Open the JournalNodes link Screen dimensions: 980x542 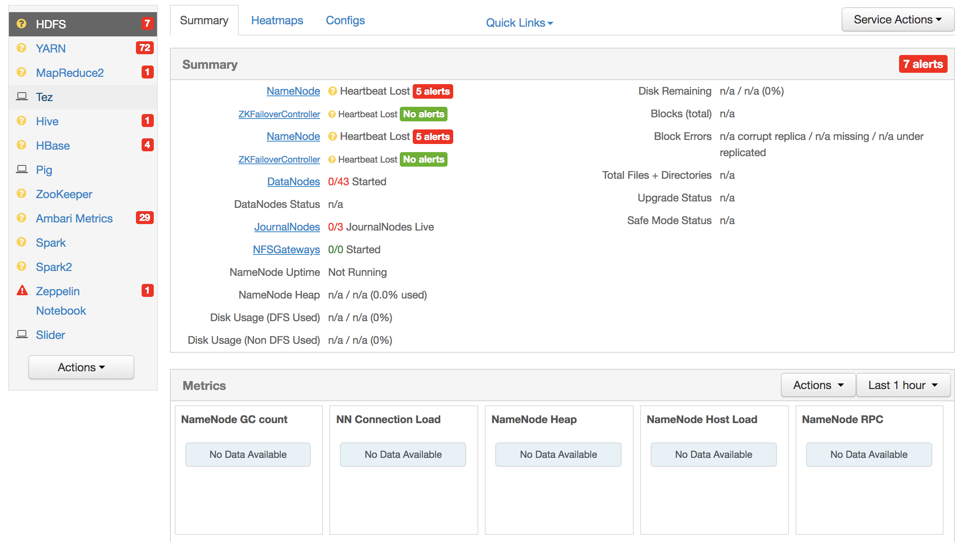pyautogui.click(x=287, y=227)
